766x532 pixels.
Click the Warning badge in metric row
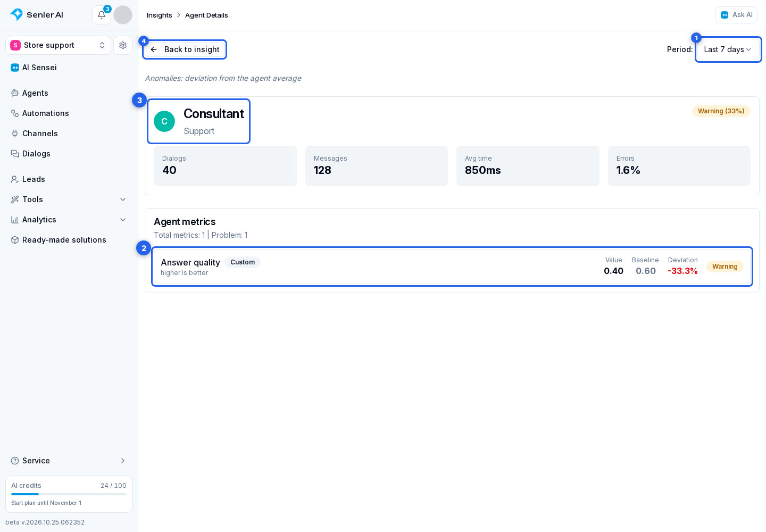725,267
